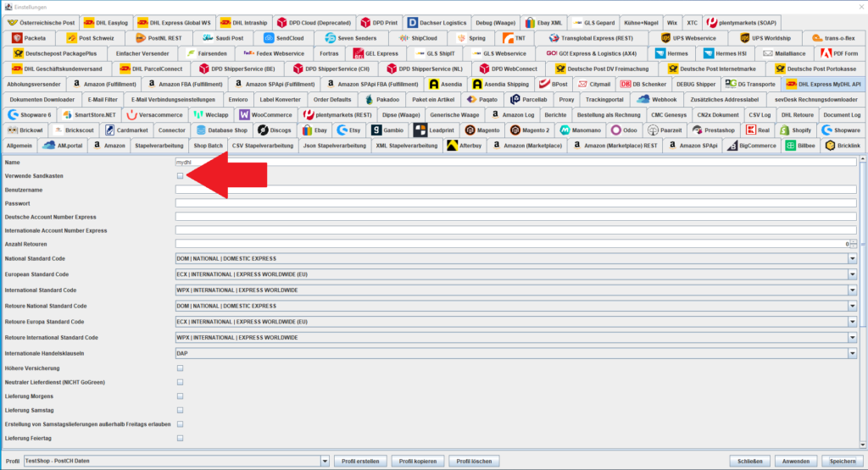Click the Asendia Shipping icon

coord(477,84)
